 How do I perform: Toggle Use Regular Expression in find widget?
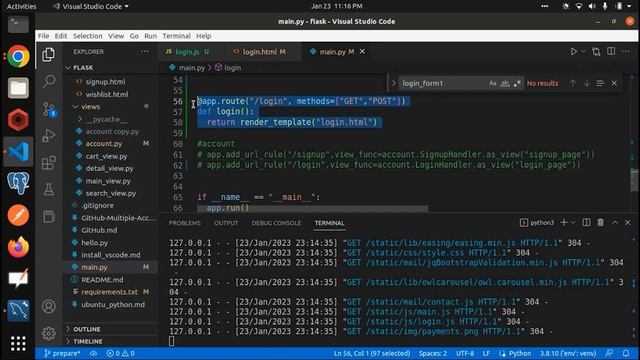tap(517, 83)
